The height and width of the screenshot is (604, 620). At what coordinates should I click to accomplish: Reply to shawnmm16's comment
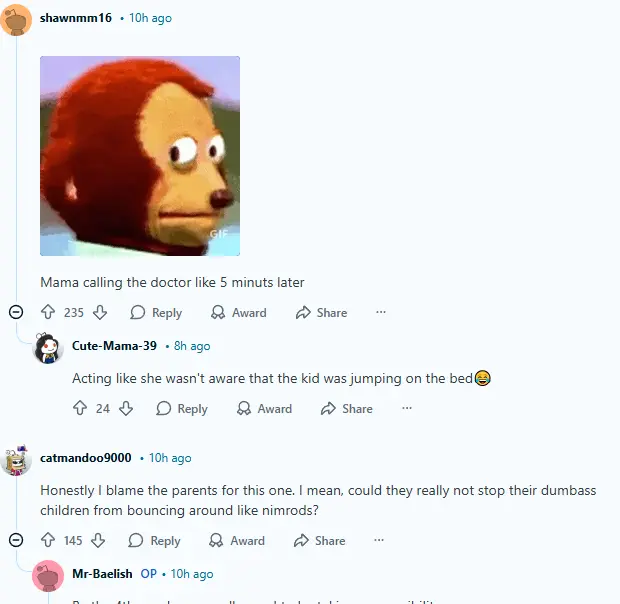tap(156, 312)
